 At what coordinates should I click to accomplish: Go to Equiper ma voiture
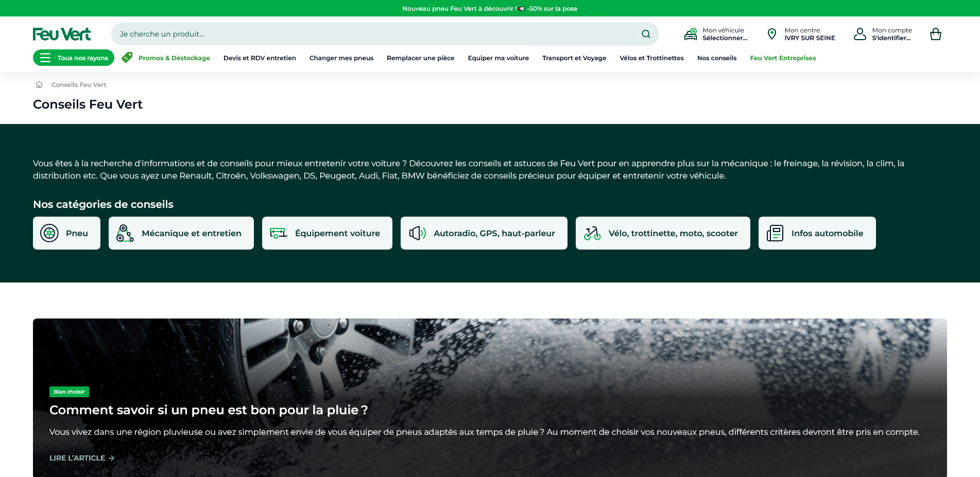pyautogui.click(x=498, y=58)
